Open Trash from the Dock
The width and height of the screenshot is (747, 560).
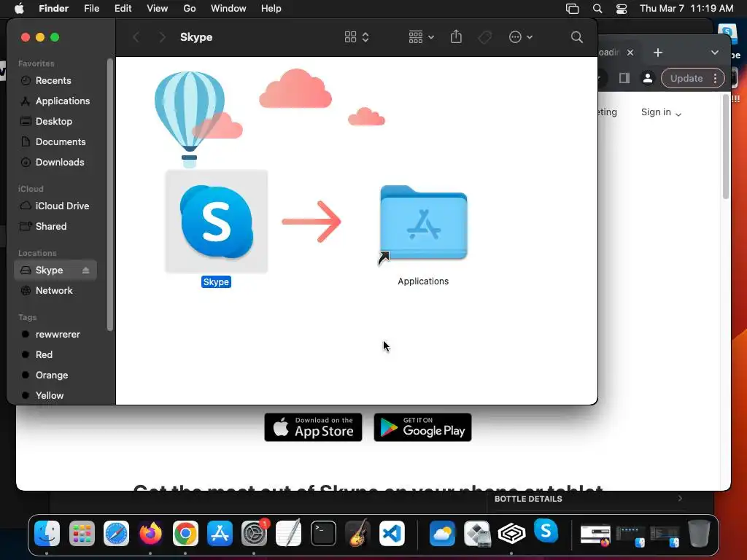coord(699,533)
